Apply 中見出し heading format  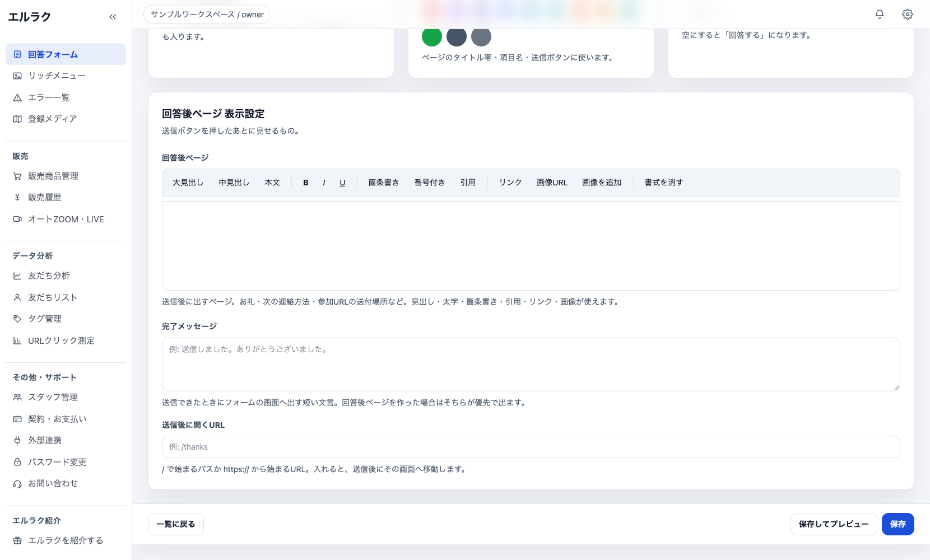[x=234, y=183]
